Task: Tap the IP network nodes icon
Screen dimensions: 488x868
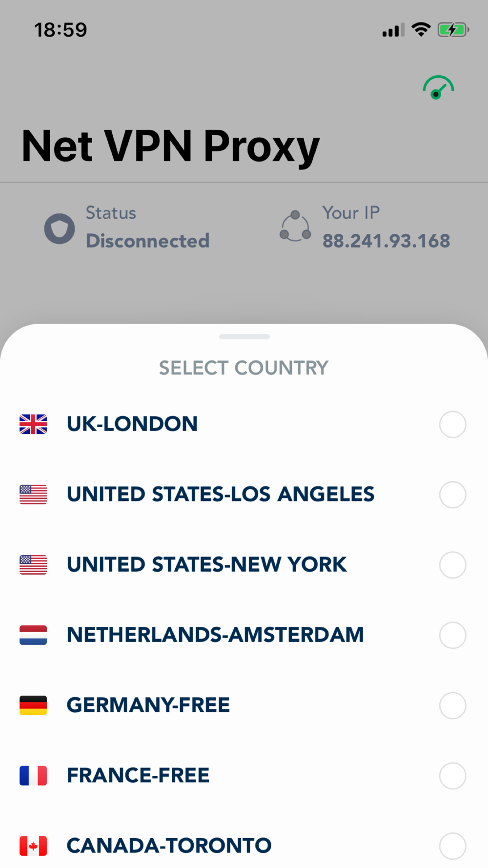Action: point(295,226)
